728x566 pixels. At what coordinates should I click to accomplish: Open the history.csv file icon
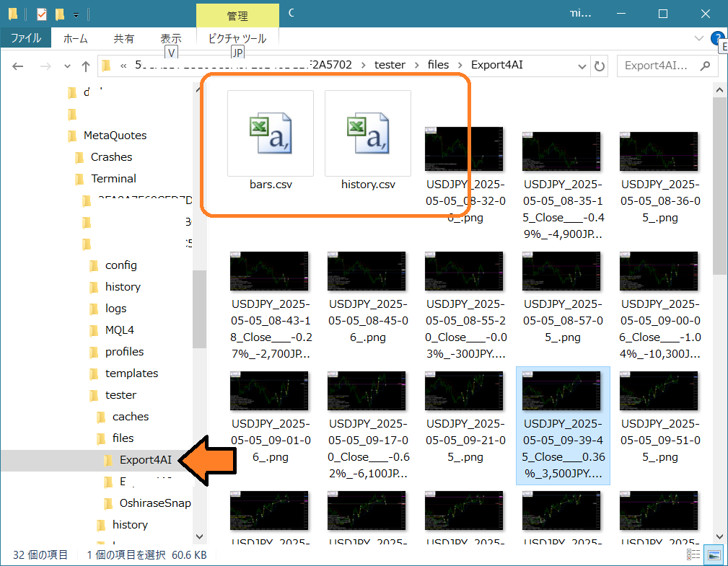pos(368,133)
